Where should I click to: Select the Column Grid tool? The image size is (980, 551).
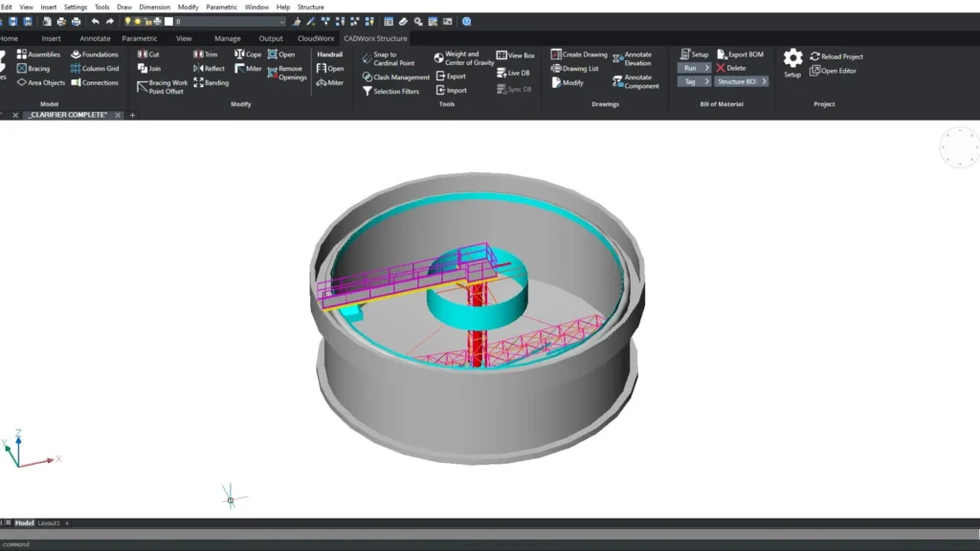tap(94, 69)
